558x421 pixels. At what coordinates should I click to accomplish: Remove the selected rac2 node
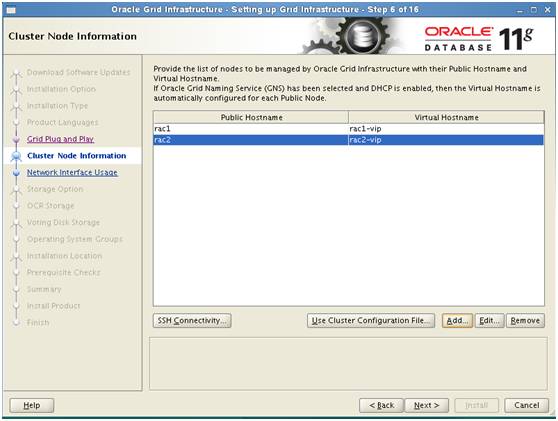525,320
